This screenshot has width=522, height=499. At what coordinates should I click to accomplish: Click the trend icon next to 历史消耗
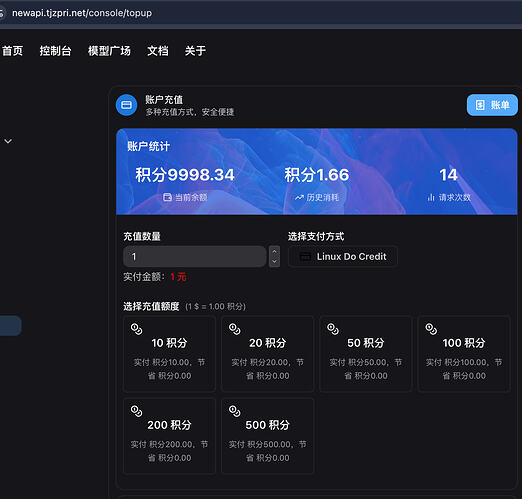[x=299, y=198]
